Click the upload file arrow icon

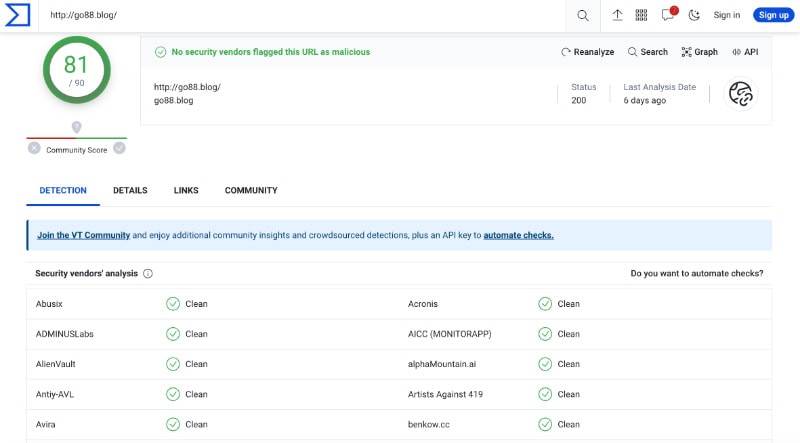point(617,15)
